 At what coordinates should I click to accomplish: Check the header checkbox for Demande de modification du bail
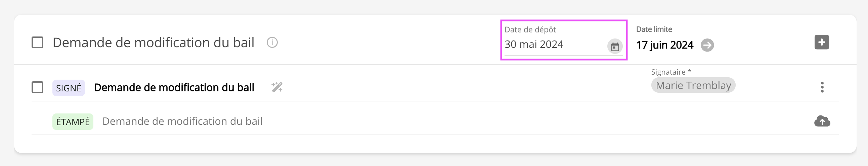[x=37, y=43]
